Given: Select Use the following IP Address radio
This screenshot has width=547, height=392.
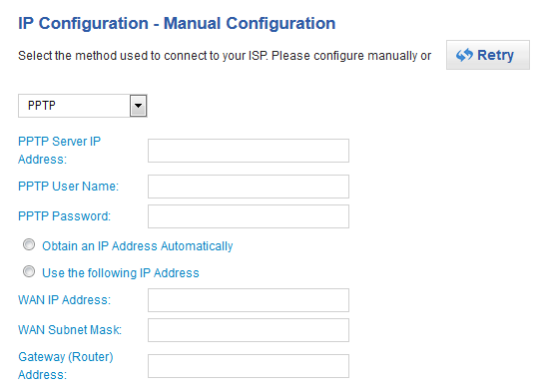Looking at the screenshot, I should tap(29, 271).
